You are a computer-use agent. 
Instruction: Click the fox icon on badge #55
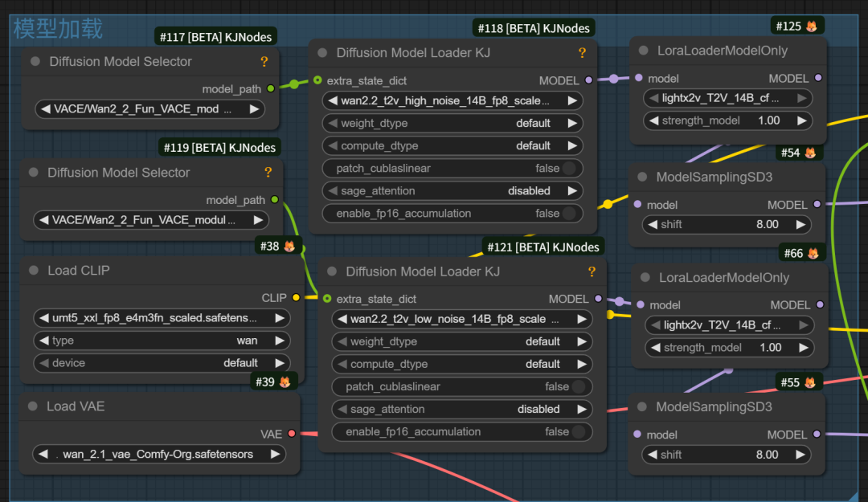click(810, 382)
